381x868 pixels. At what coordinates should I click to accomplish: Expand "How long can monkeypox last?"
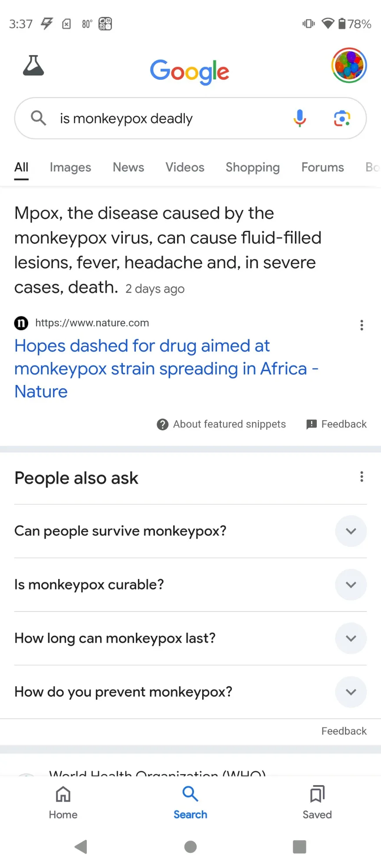click(351, 638)
